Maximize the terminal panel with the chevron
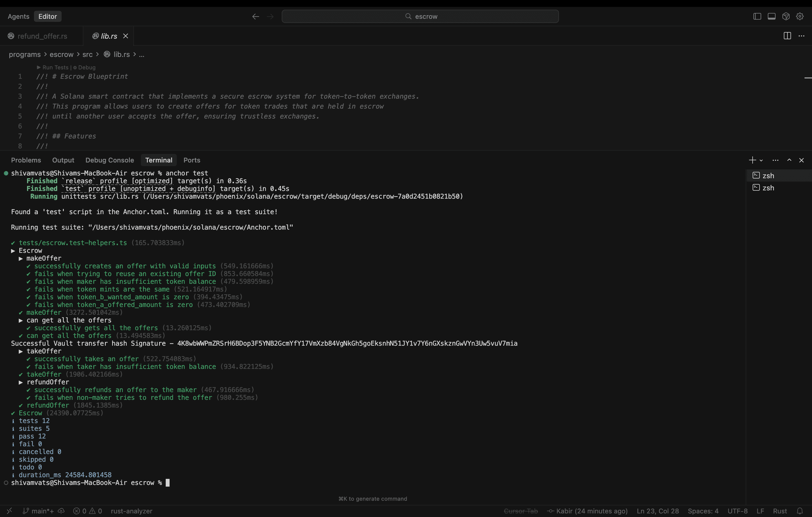Viewport: 812px width, 517px height. 789,160
